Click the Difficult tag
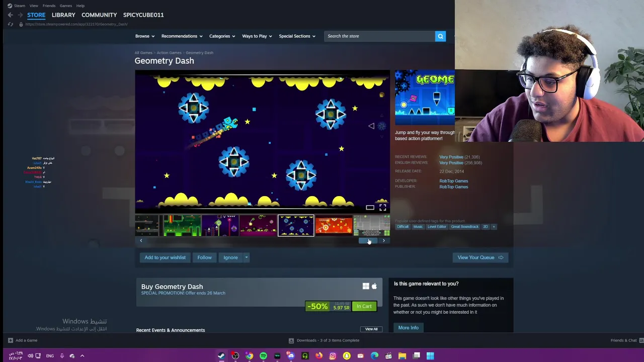Screen dimensions: 644x362 403,227
